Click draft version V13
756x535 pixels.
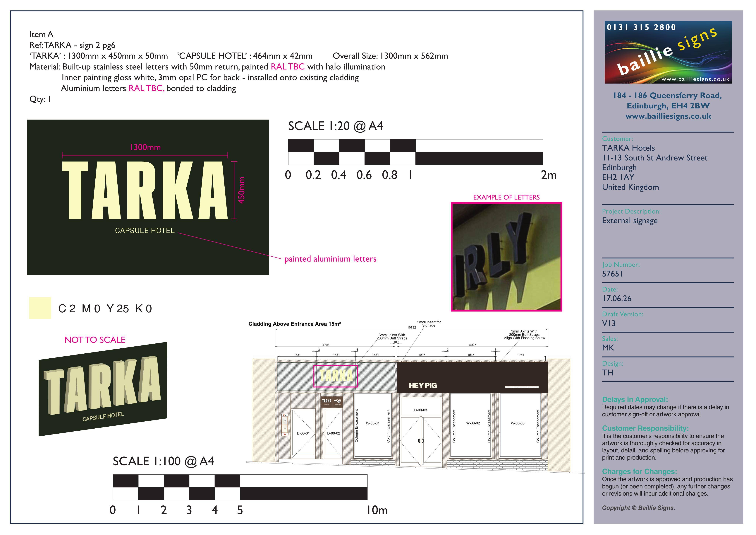609,323
